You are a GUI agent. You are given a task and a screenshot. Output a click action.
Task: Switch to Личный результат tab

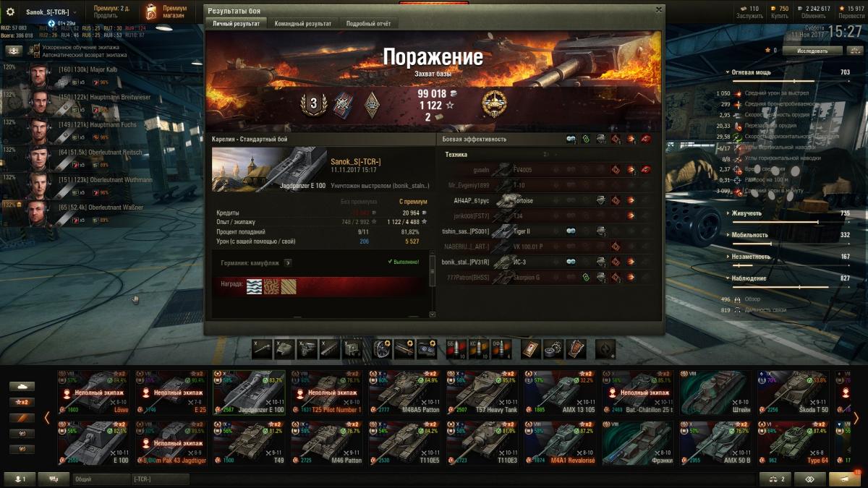click(236, 24)
